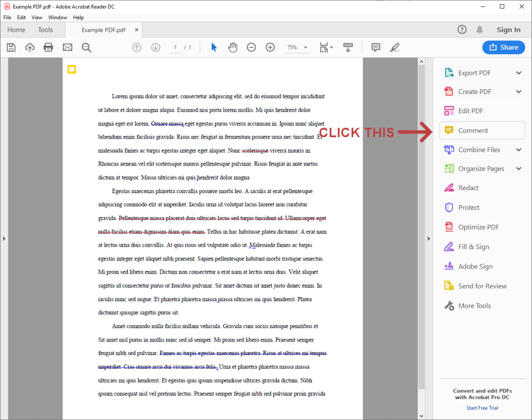Viewport: 532px width, 420px height.
Task: Print the document with printer icon
Action: pyautogui.click(x=48, y=47)
